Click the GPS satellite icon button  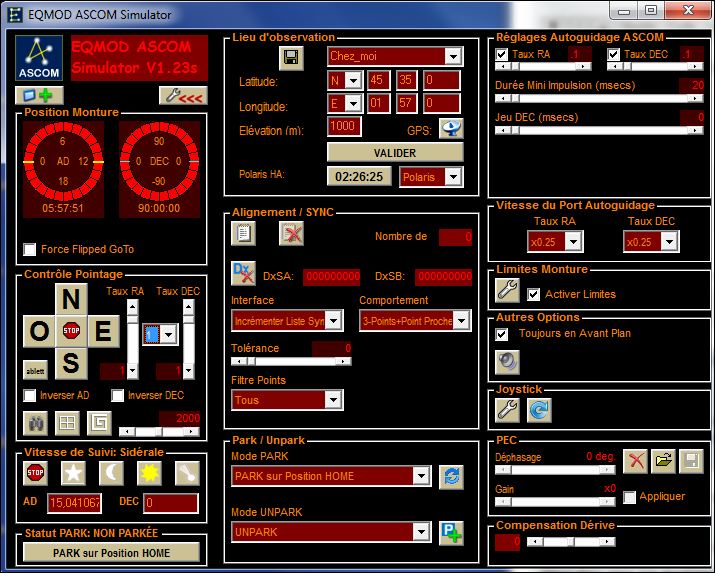click(452, 128)
